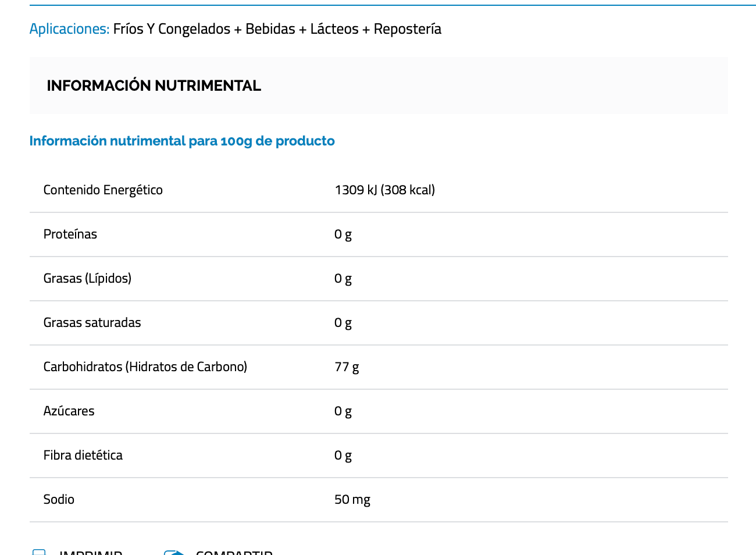
Task: Click the Contenido Energético row label
Action: 103,190
